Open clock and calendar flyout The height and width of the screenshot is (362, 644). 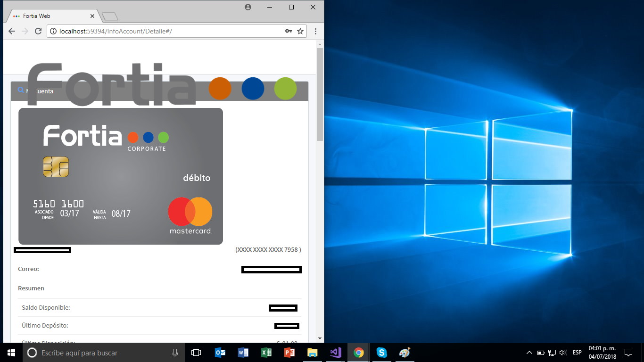tap(602, 353)
